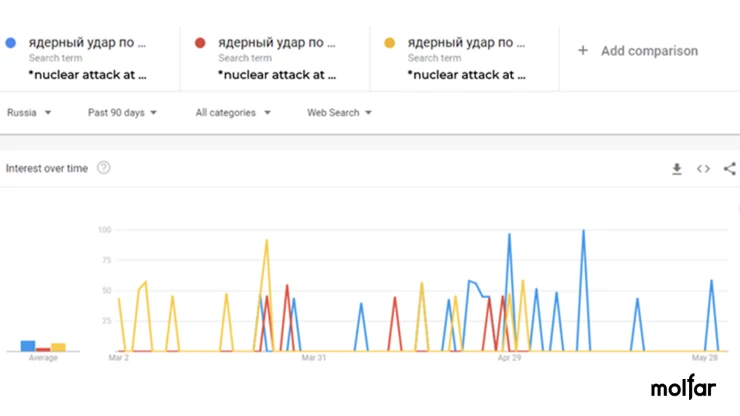Expand the Past 90 days time range
740x416 pixels.
122,112
